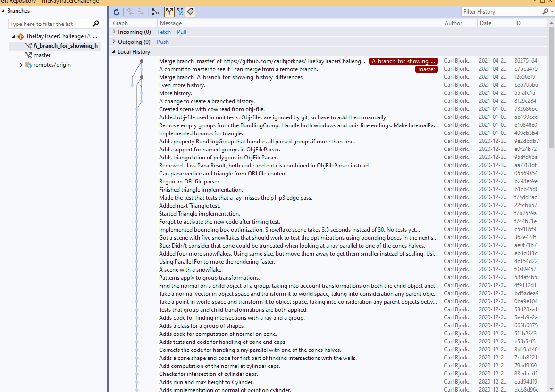The height and width of the screenshot is (392, 555).
Task: Click the Push link
Action: point(162,42)
